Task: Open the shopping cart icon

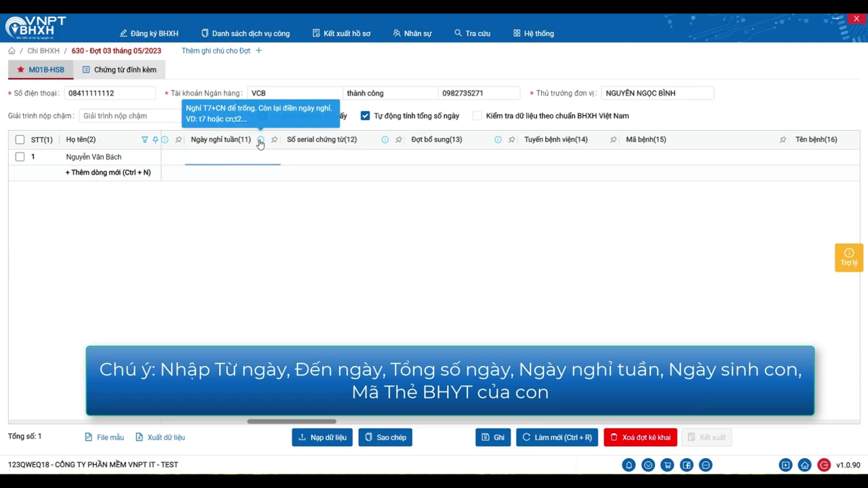Action: 667,465
